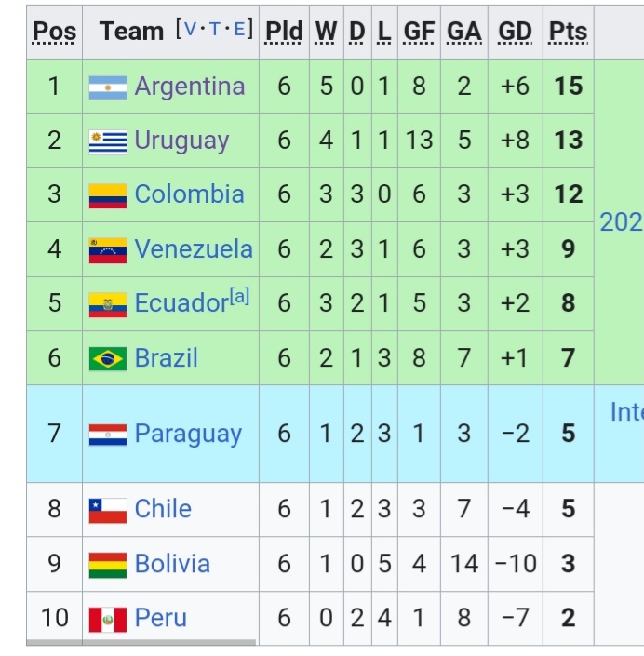The width and height of the screenshot is (644, 656).
Task: Open the Uruguay team link
Action: tap(181, 141)
